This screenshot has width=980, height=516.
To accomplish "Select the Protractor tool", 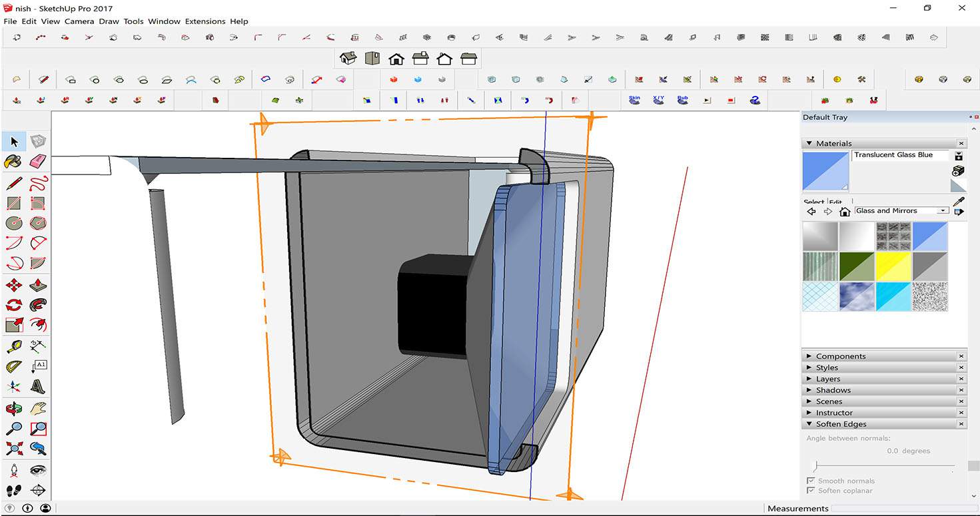I will click(14, 366).
